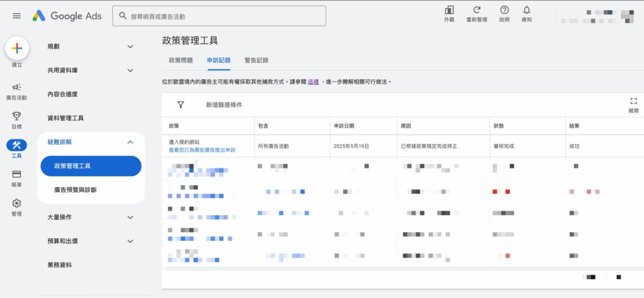Open the 管理 gear icon
This screenshot has height=298, width=644.
click(x=16, y=203)
